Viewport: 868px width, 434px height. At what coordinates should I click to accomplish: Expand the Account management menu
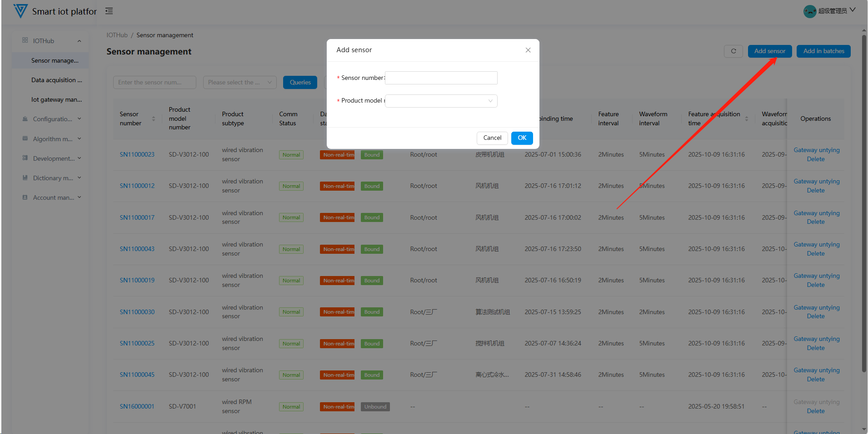(x=79, y=197)
